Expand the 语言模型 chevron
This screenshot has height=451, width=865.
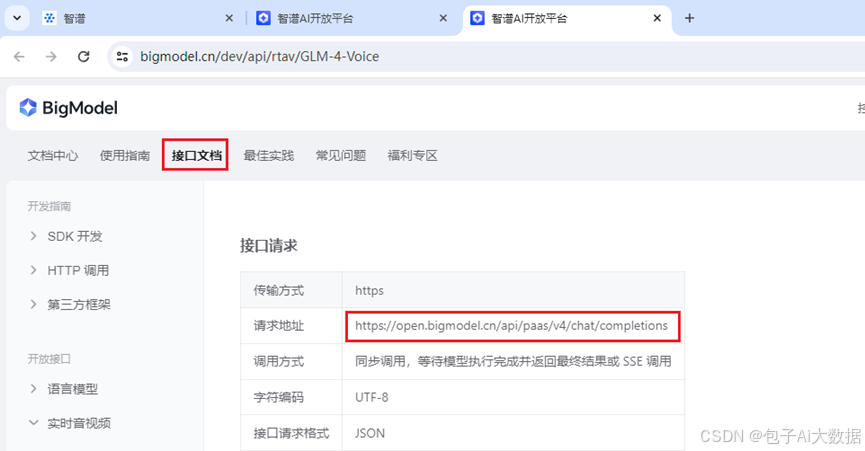33,389
